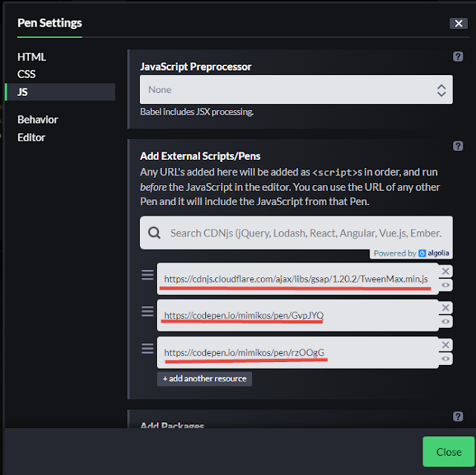Screen dimensions: 476x475
Task: Open the JavaScript Preprocessor dropdown
Action: pyautogui.click(x=296, y=90)
